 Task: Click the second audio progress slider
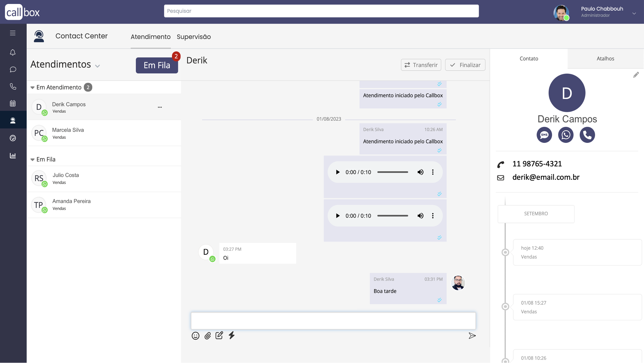pos(392,216)
